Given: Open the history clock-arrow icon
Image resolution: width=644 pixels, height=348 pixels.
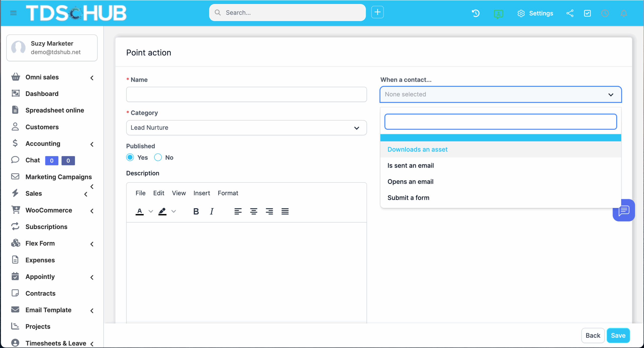Looking at the screenshot, I should (x=475, y=13).
